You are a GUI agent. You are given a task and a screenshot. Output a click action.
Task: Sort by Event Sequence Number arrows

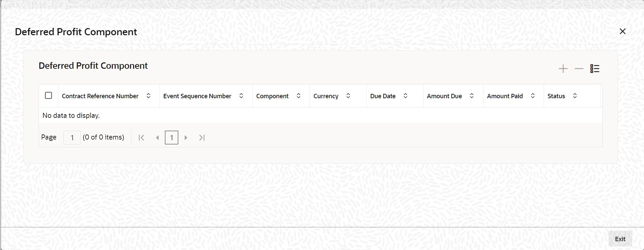click(x=241, y=96)
